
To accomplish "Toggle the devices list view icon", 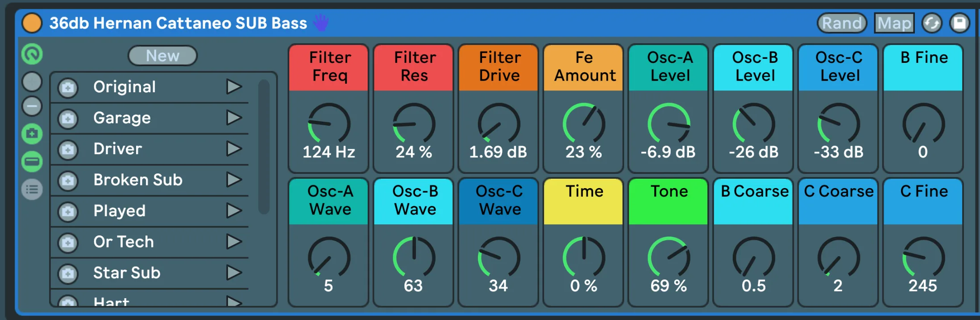I will point(32,189).
